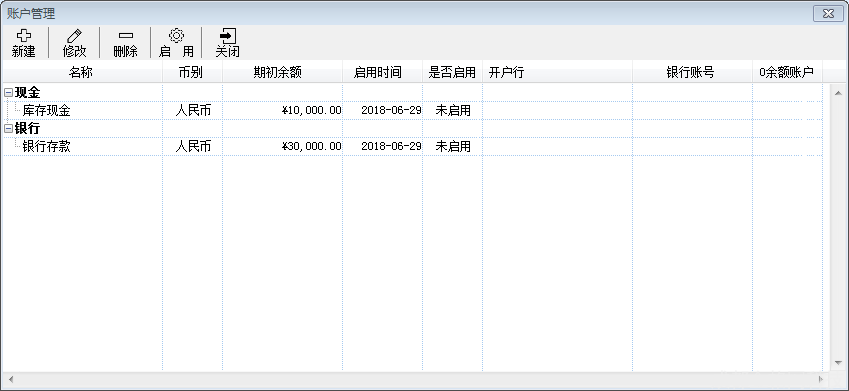Click the 开户行 column header
Viewport: 849px width, 391px height.
(x=558, y=72)
